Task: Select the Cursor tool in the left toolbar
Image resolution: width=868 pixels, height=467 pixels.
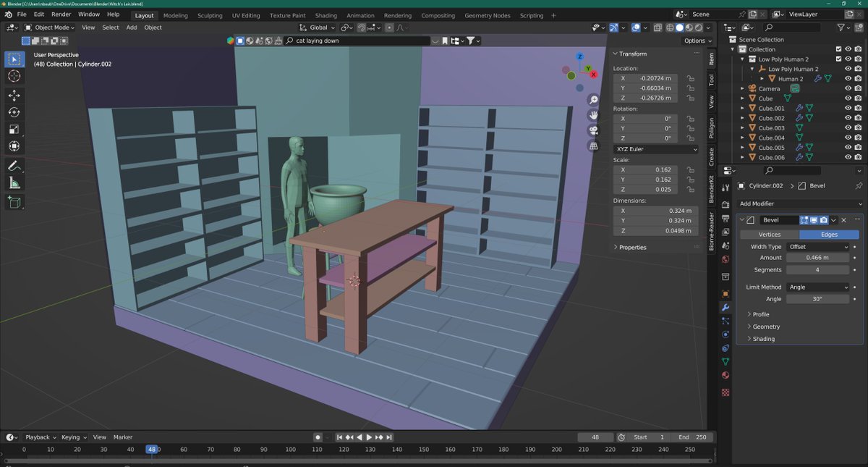Action: (x=14, y=76)
